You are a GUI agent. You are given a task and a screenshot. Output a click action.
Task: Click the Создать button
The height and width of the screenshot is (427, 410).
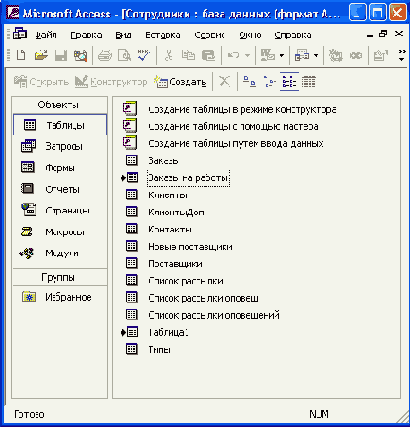(180, 82)
